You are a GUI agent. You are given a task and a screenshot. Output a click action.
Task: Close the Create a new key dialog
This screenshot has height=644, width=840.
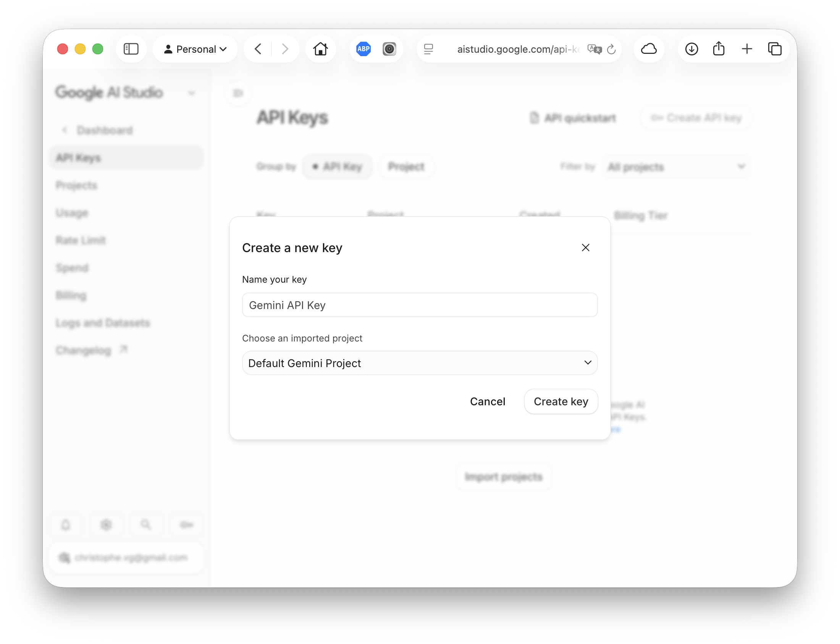[x=586, y=248]
